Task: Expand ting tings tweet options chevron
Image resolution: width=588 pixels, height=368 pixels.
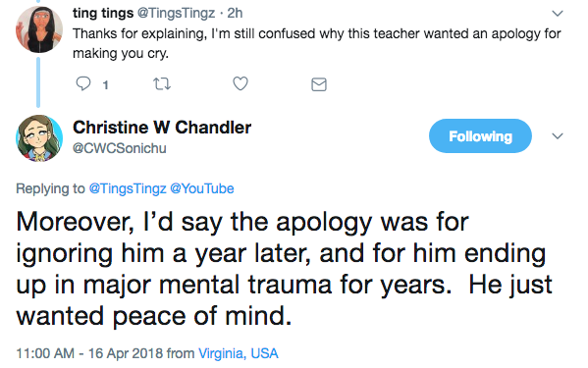Action: click(558, 14)
